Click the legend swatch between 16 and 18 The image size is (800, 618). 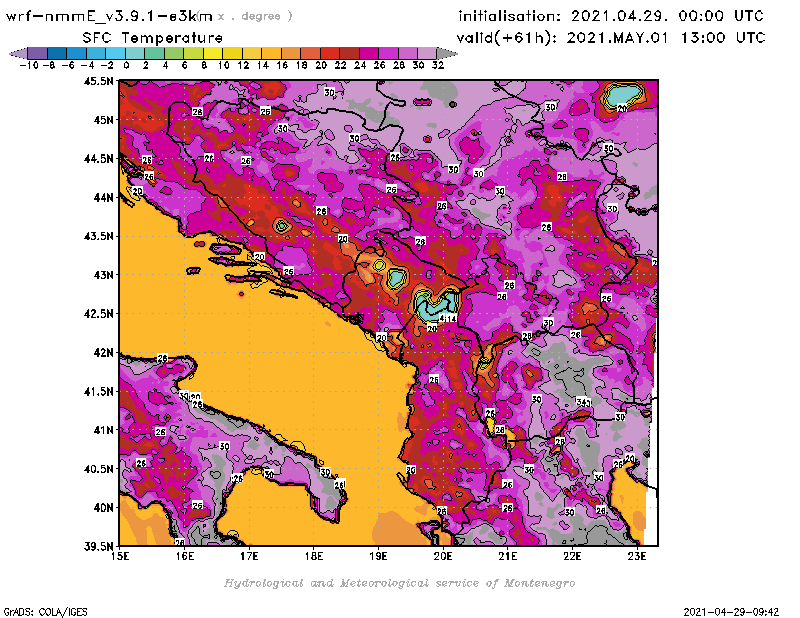(x=291, y=53)
